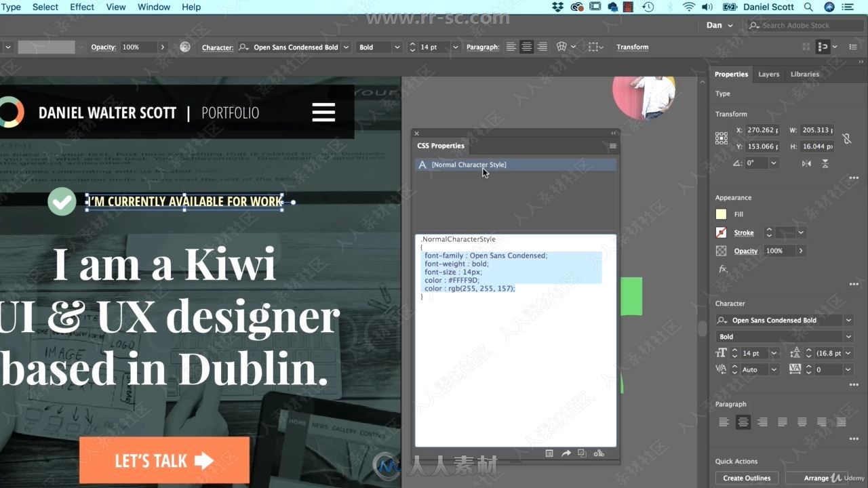The height and width of the screenshot is (488, 868).
Task: Align paragraph left in Properties panel
Action: tap(724, 422)
